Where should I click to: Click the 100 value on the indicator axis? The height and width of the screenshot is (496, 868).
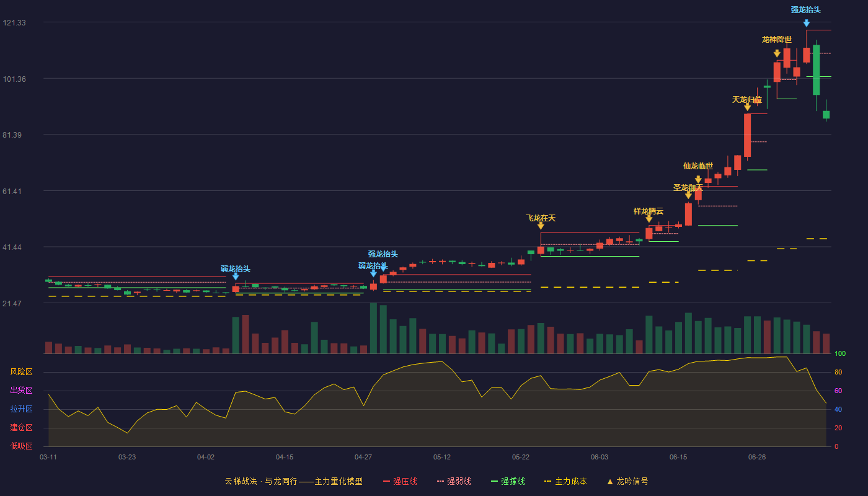(x=839, y=354)
